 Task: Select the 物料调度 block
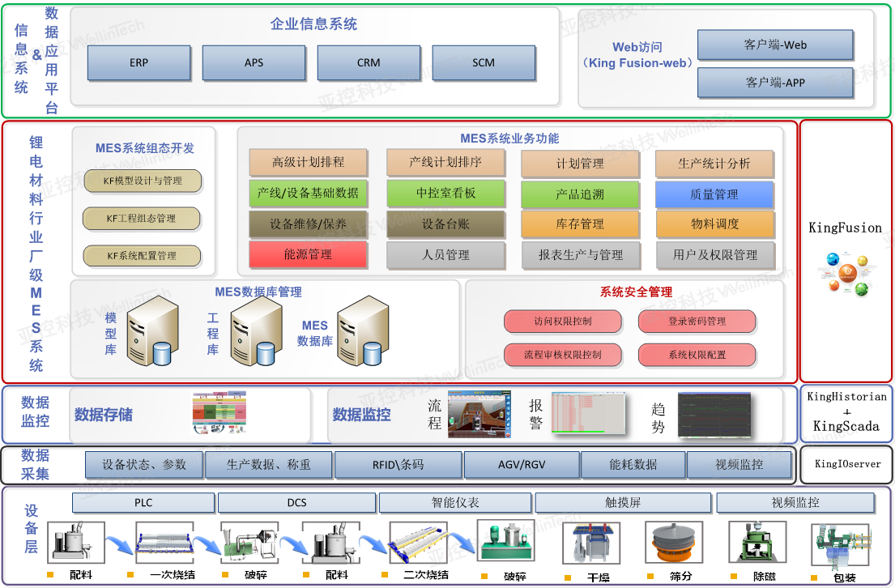pos(714,224)
